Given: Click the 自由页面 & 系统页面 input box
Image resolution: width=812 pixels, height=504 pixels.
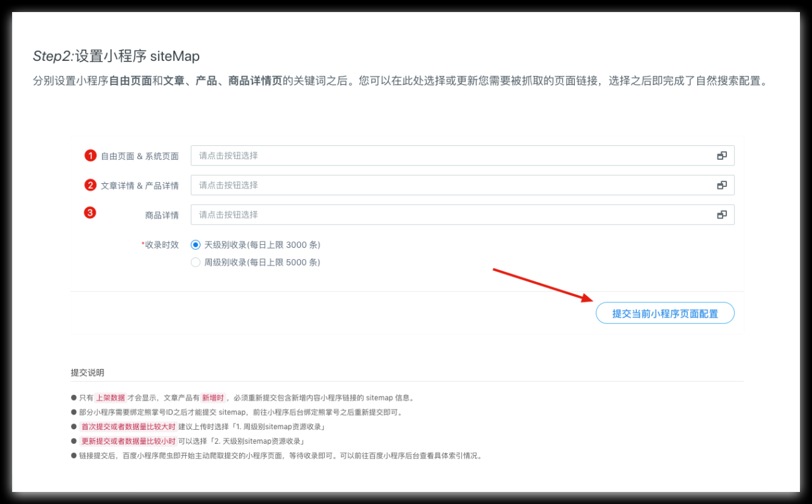Looking at the screenshot, I should pyautogui.click(x=450, y=156).
